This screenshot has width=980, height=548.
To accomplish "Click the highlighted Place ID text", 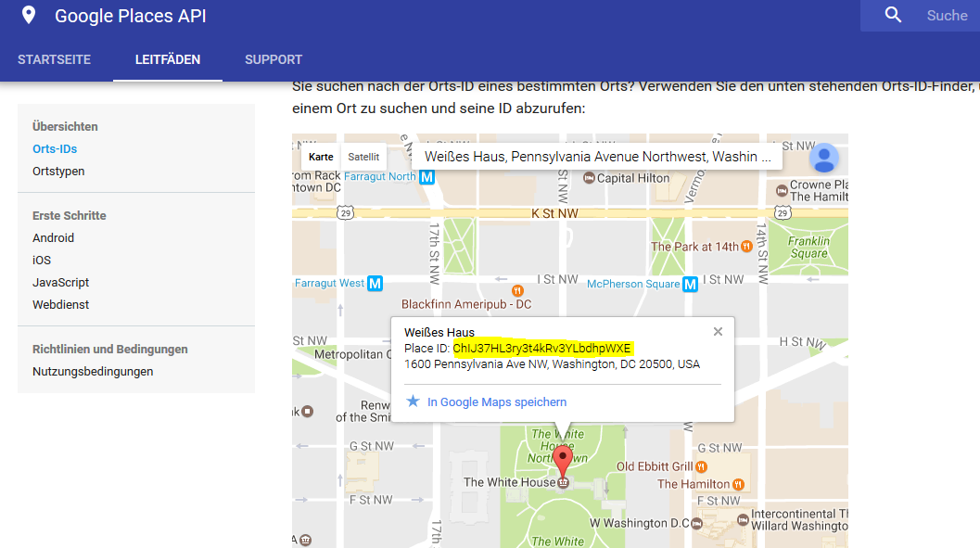I will (x=541, y=348).
